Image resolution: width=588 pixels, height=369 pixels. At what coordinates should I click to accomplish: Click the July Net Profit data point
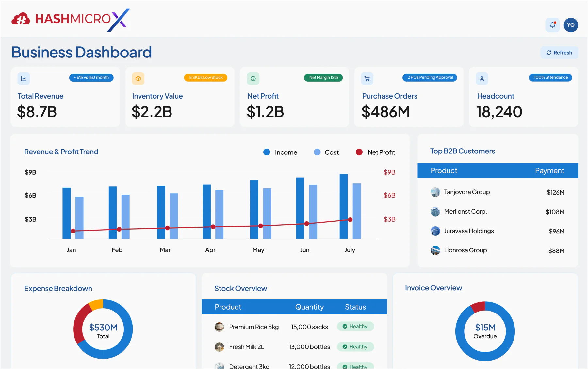click(350, 220)
